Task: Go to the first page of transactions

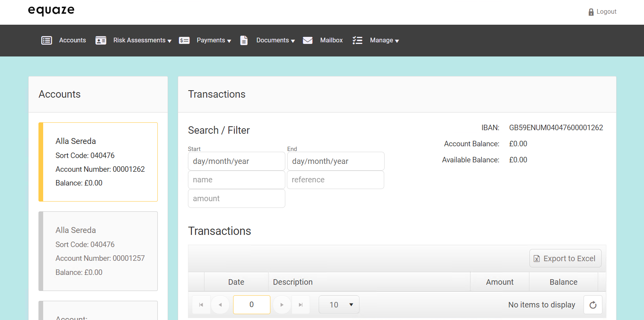Action: coord(201,305)
